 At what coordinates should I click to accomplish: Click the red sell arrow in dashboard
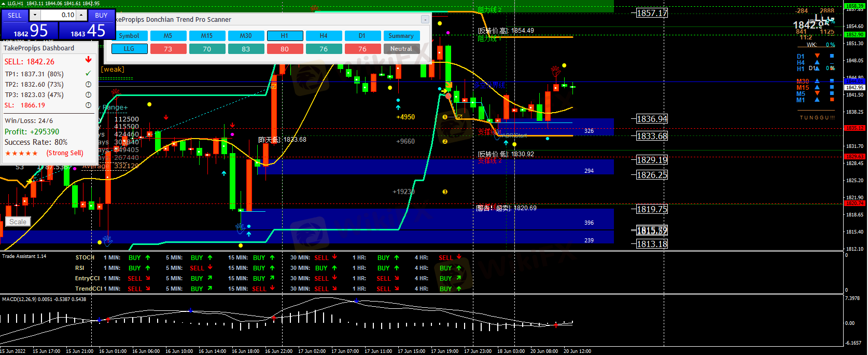[x=88, y=60]
